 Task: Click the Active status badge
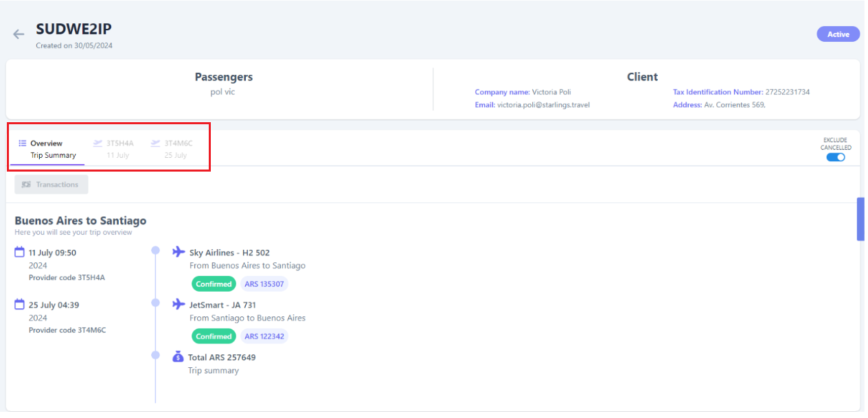[838, 34]
